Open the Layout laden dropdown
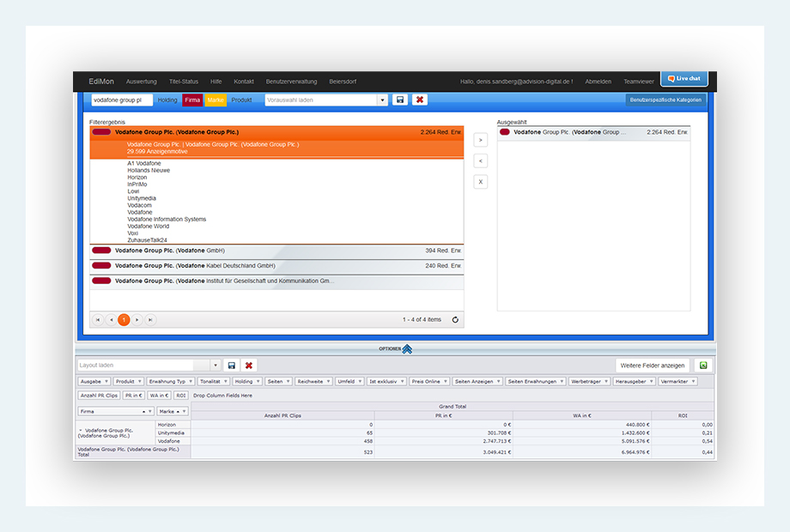 coord(216,366)
